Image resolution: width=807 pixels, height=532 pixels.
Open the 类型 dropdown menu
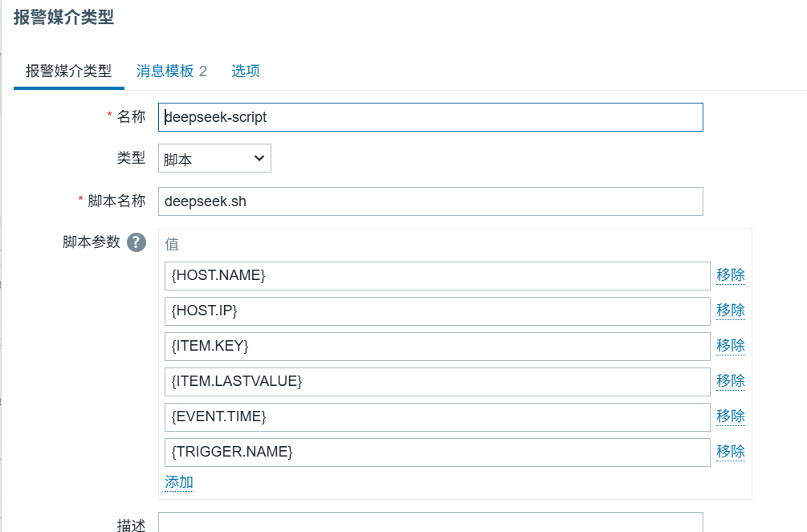[x=214, y=159]
